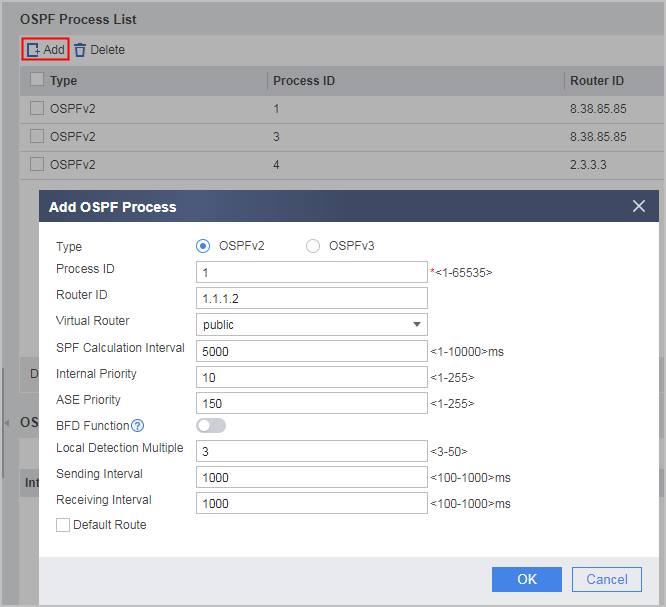The height and width of the screenshot is (607, 666).
Task: Click the Sending Interval input field
Action: pos(312,477)
